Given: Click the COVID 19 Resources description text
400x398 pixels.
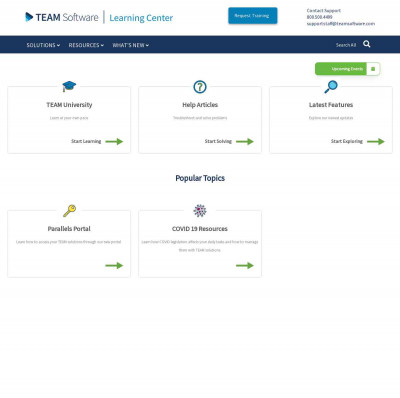Looking at the screenshot, I should (x=200, y=246).
